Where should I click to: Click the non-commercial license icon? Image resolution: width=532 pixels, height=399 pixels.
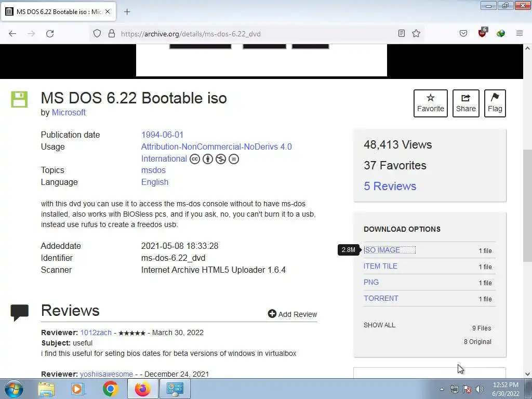pyautogui.click(x=220, y=159)
